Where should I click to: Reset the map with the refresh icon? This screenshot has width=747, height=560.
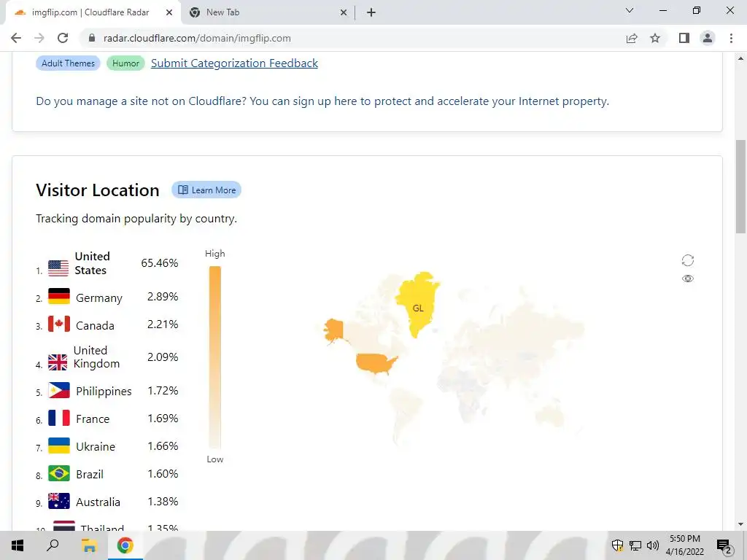pos(687,260)
